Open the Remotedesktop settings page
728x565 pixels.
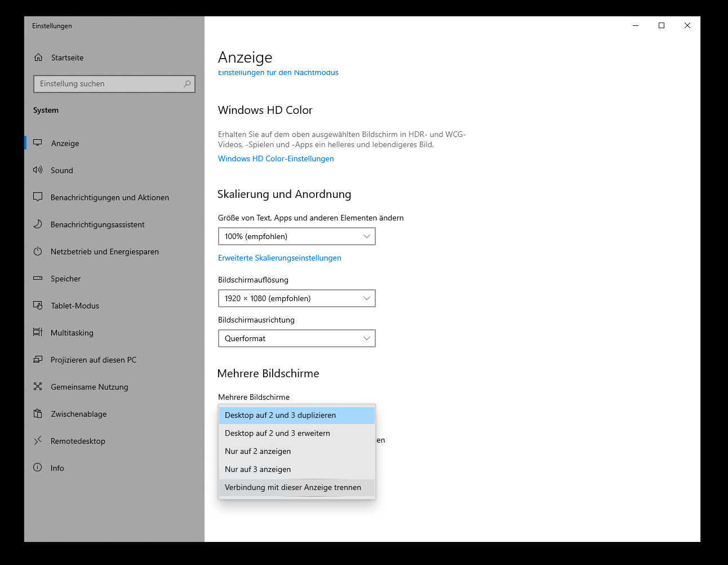click(x=114, y=441)
